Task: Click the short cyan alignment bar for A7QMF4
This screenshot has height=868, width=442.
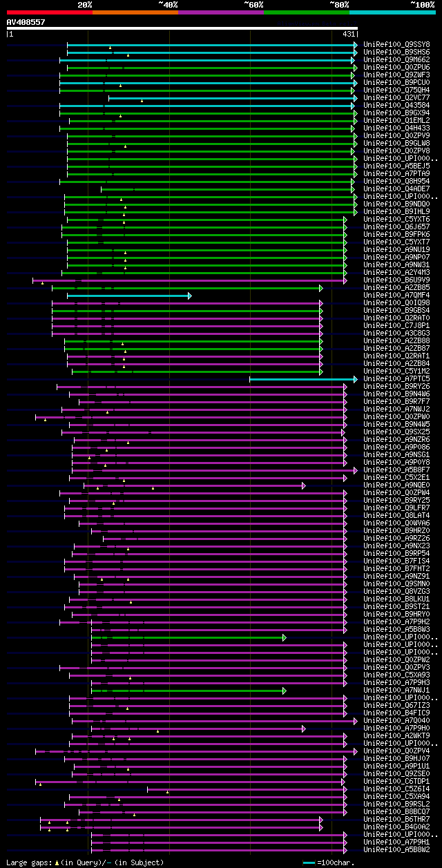Action: [x=129, y=296]
